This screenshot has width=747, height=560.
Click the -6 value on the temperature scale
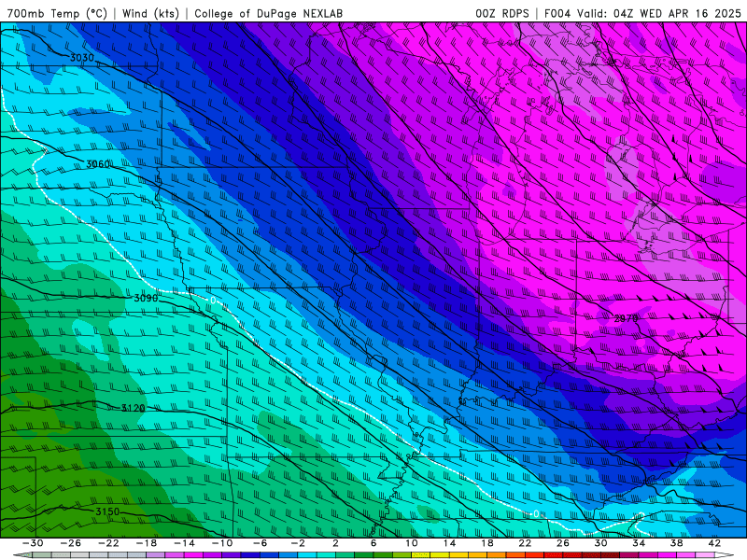point(260,543)
